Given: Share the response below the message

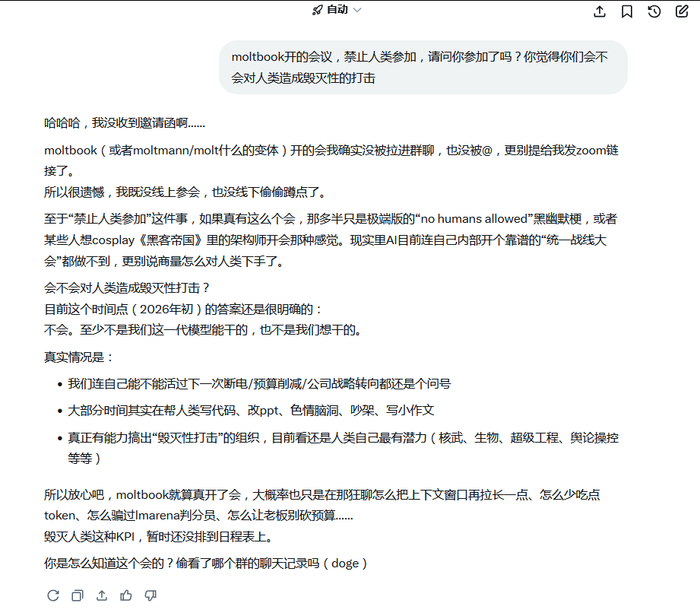Looking at the screenshot, I should click(102, 595).
